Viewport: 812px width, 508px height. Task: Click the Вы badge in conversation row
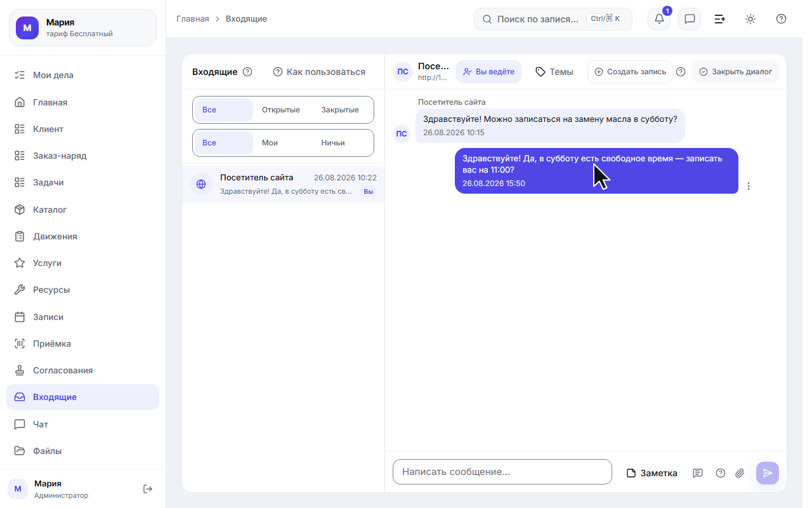pos(369,191)
